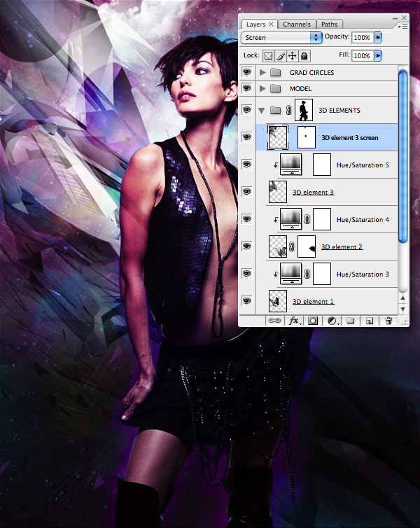Click the scroll up arrow in Layers panel
Image resolution: width=420 pixels, height=528 pixels.
pos(402,298)
